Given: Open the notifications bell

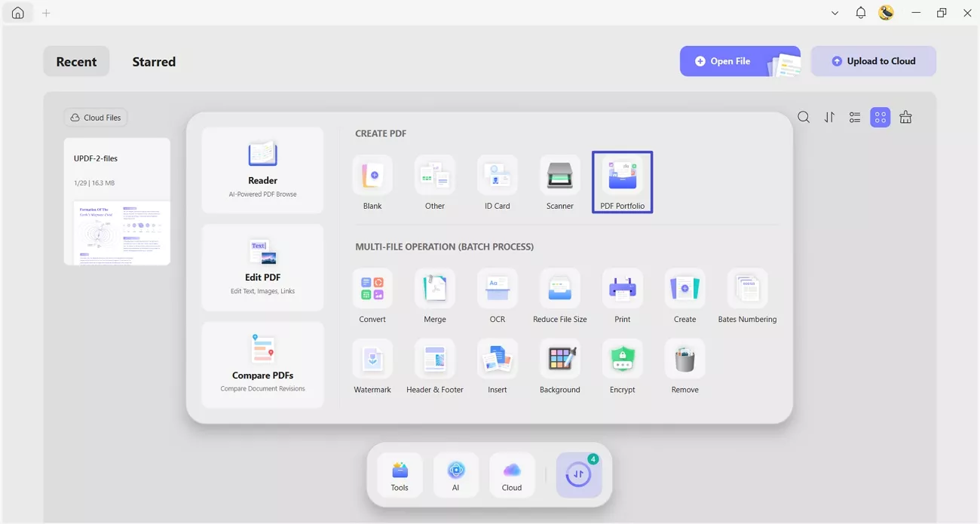Looking at the screenshot, I should (x=861, y=13).
